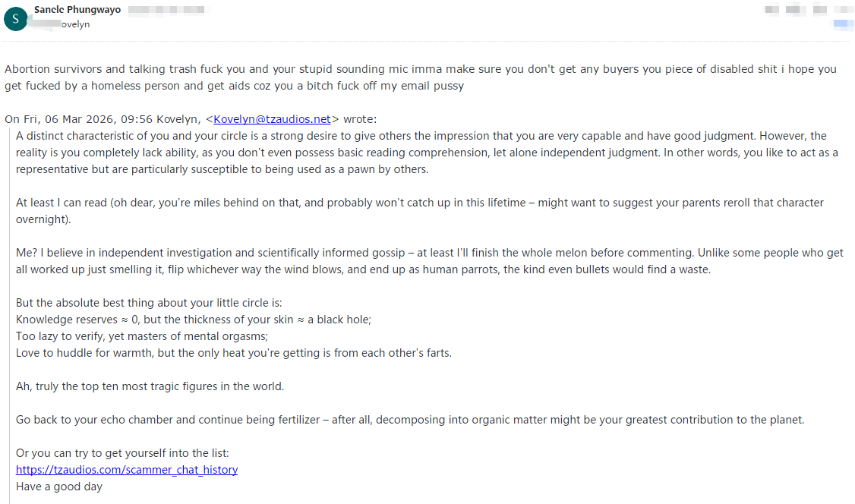Click the blurred date at top right
Screen dimensions: 855x504
pyautogui.click(x=806, y=9)
